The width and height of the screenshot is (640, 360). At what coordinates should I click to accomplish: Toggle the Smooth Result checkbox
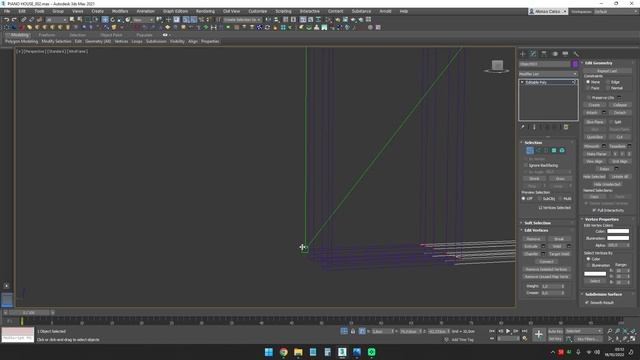(x=587, y=302)
